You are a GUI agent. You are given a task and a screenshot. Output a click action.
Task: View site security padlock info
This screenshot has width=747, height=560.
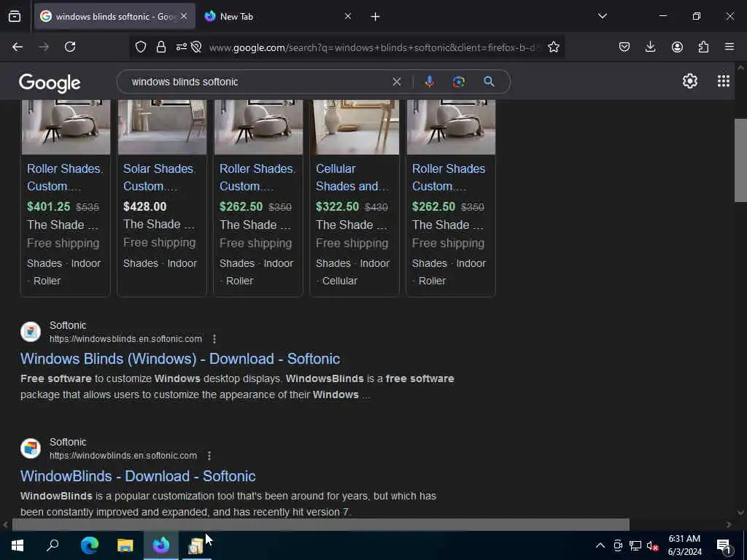(161, 47)
